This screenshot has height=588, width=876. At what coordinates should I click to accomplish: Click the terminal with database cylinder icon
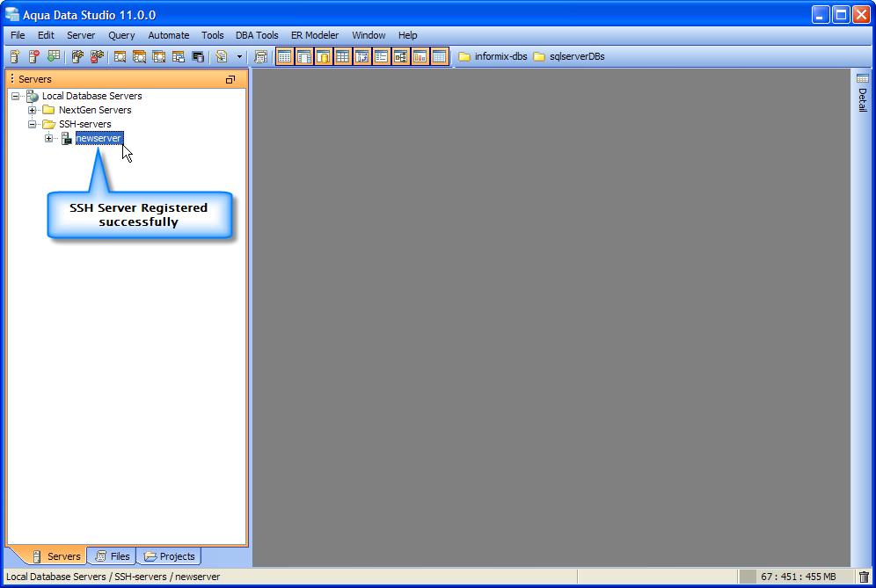[x=198, y=56]
